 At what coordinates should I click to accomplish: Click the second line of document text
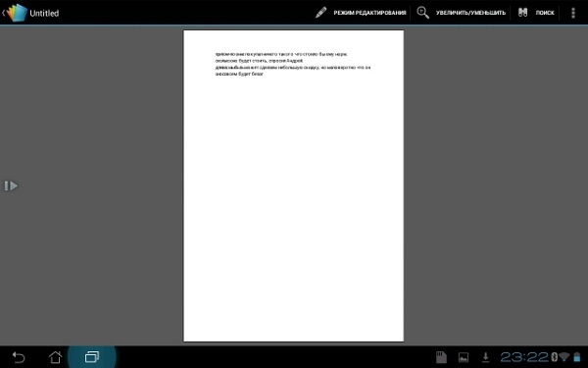click(x=259, y=61)
